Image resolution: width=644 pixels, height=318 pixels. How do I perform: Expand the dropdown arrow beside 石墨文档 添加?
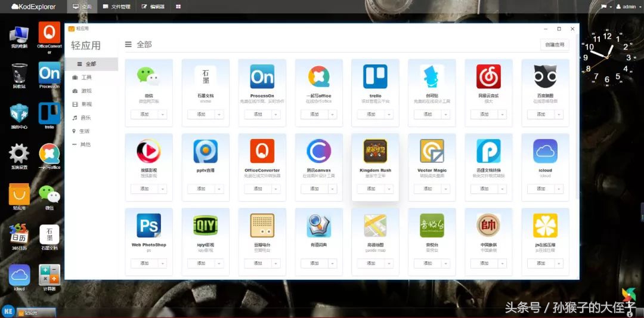coord(219,114)
